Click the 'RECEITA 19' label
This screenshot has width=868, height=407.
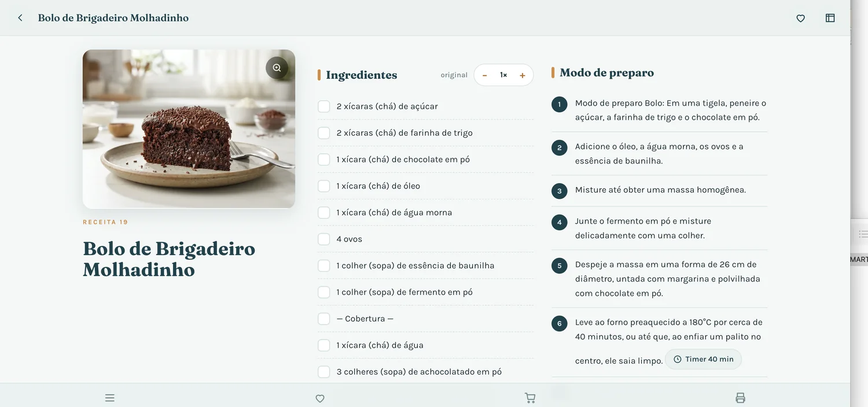coord(105,222)
